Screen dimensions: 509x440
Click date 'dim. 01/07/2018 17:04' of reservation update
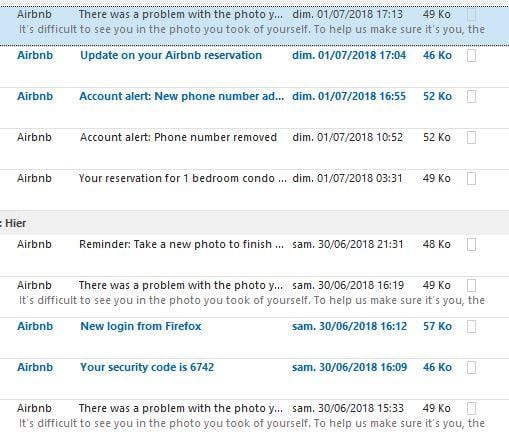(349, 55)
